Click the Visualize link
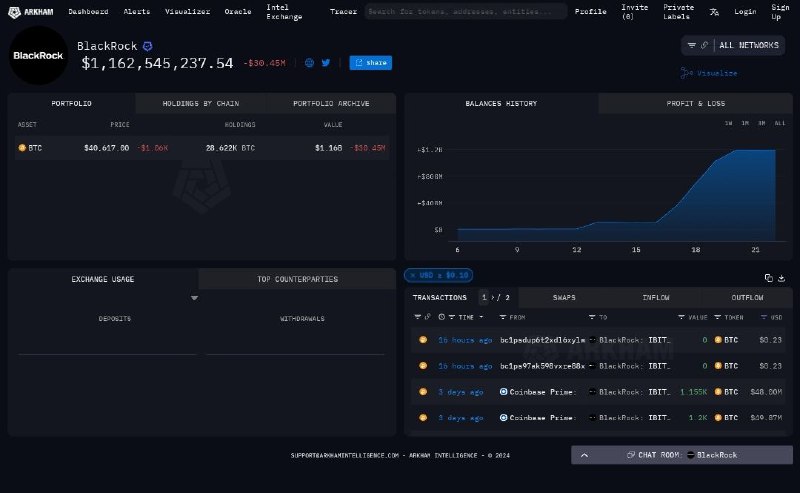The image size is (800, 493). click(x=709, y=73)
